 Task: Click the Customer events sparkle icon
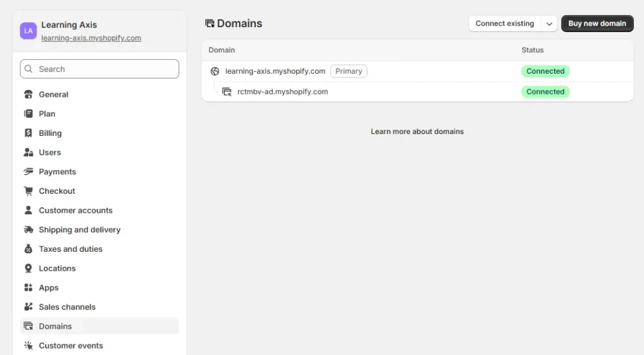click(x=28, y=346)
